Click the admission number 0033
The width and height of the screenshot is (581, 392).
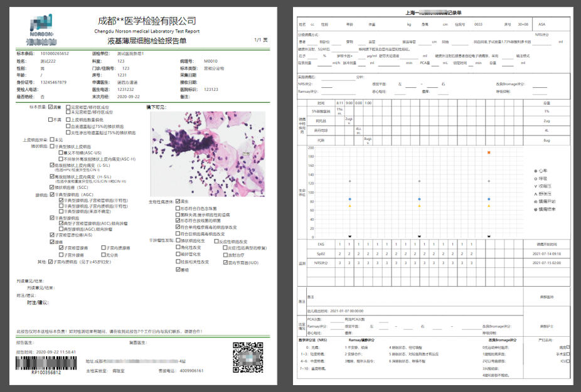(478, 24)
